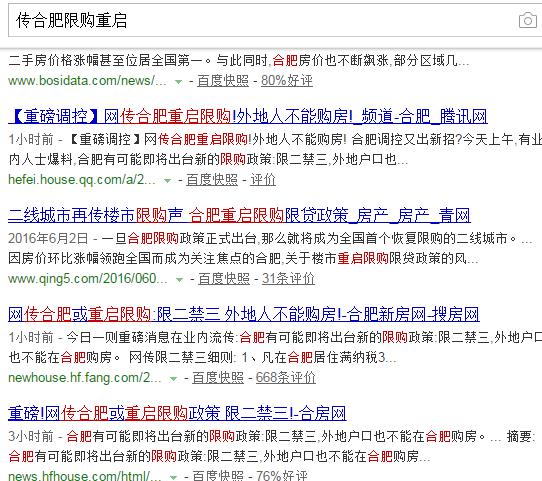Expand the dropdown arrow beside news.hfhouse.com
The image size is (542, 481).
click(173, 477)
